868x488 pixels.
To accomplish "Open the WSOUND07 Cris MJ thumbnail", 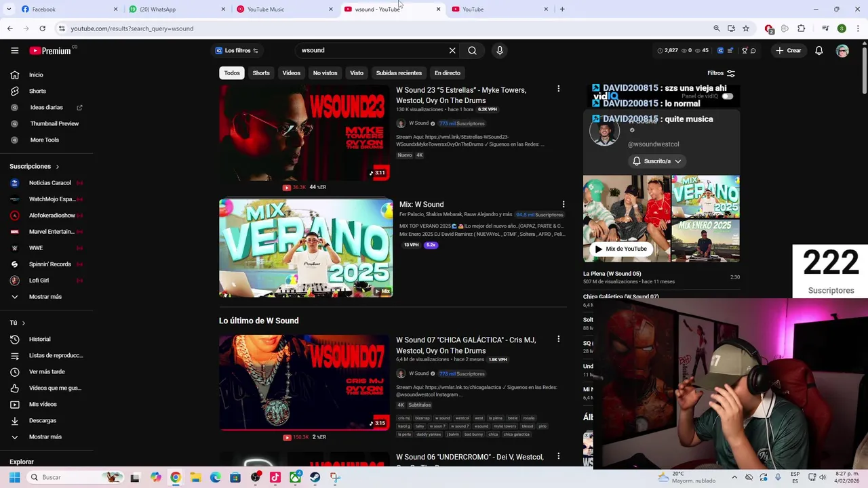I will pyautogui.click(x=304, y=383).
